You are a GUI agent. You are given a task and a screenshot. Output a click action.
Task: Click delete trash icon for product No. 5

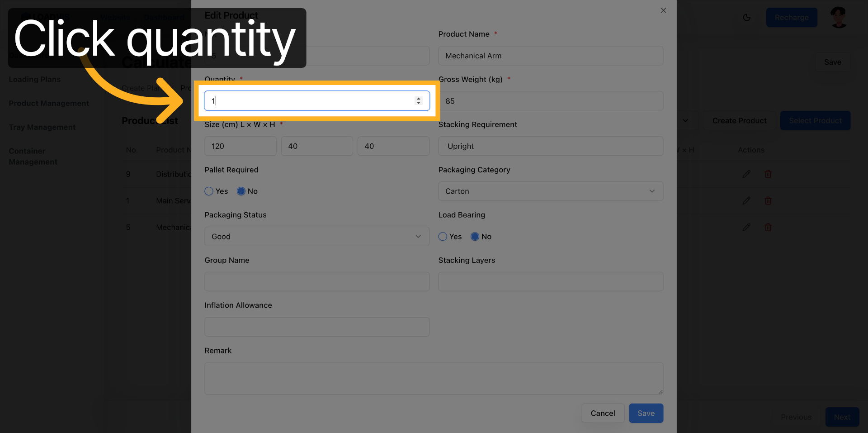(768, 227)
